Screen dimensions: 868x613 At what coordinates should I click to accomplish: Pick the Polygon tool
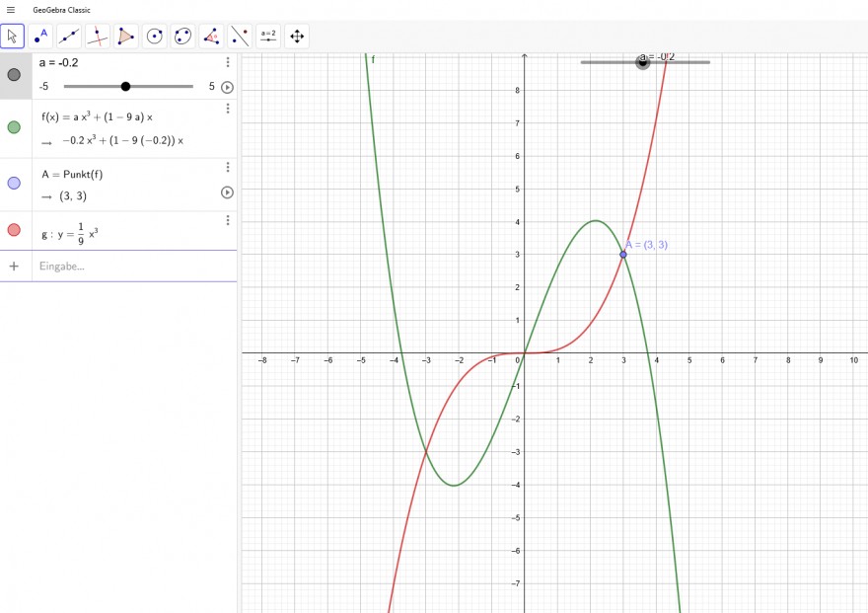pos(126,37)
